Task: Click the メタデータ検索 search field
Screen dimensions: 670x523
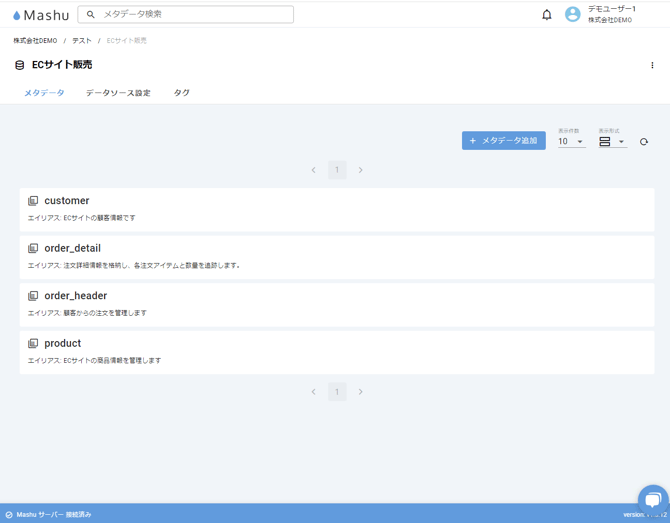Action: (190, 15)
